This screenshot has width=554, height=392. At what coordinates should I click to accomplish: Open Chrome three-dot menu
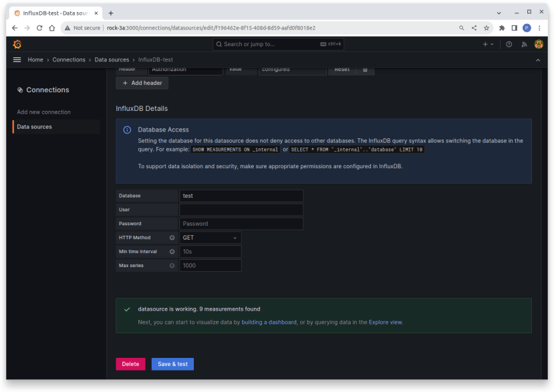tap(539, 28)
